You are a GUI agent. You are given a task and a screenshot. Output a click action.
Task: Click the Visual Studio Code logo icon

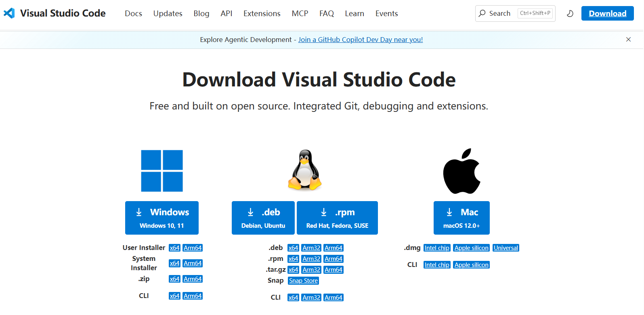pyautogui.click(x=9, y=13)
